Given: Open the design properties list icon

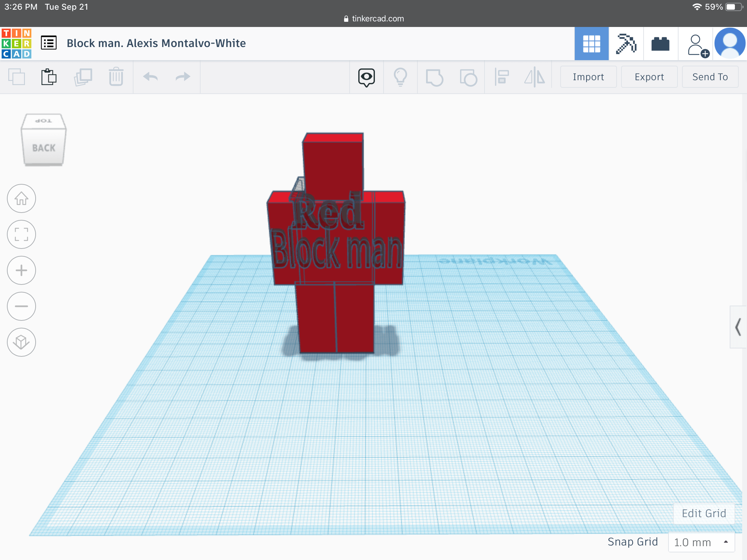Looking at the screenshot, I should point(49,42).
